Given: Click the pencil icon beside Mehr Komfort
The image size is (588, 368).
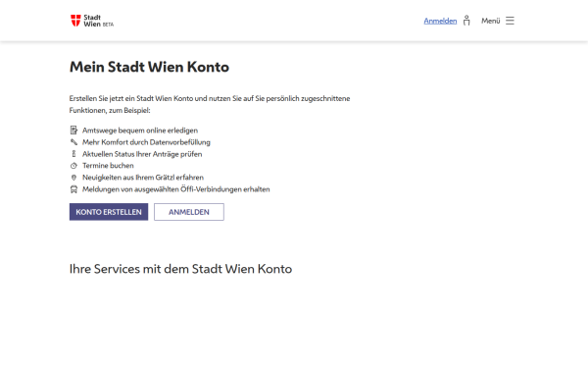Looking at the screenshot, I should [x=73, y=142].
